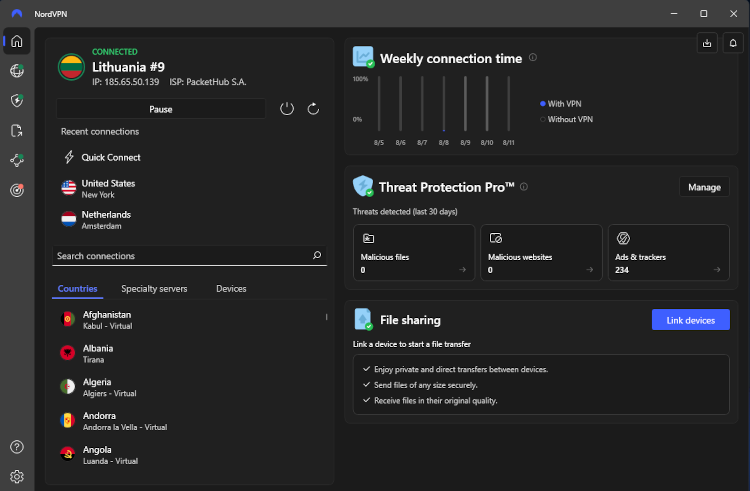Image resolution: width=750 pixels, height=491 pixels.
Task: Toggle the Without VPN legend item
Action: [x=566, y=120]
